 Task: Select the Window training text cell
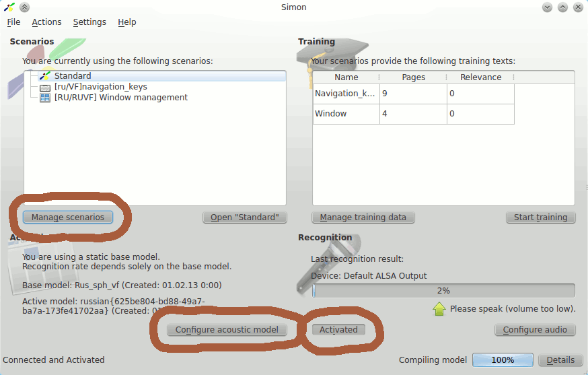(346, 114)
